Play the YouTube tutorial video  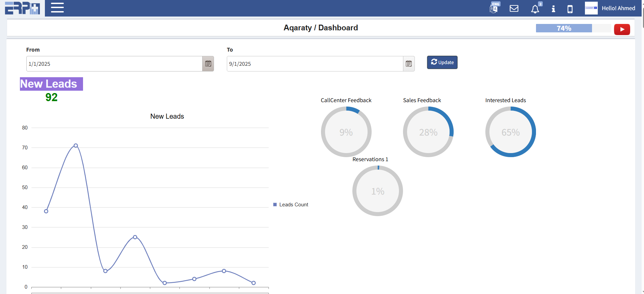622,29
